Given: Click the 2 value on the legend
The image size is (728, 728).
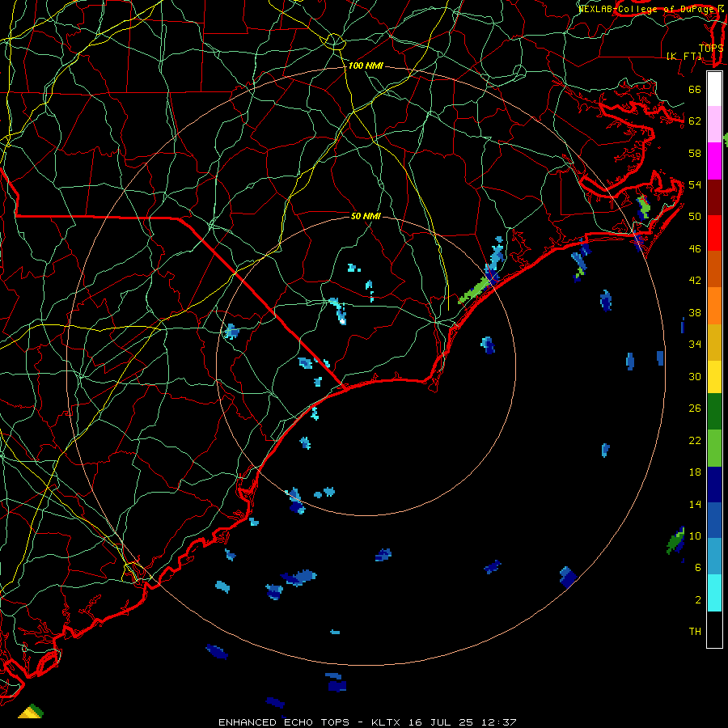Looking at the screenshot, I should [x=697, y=600].
